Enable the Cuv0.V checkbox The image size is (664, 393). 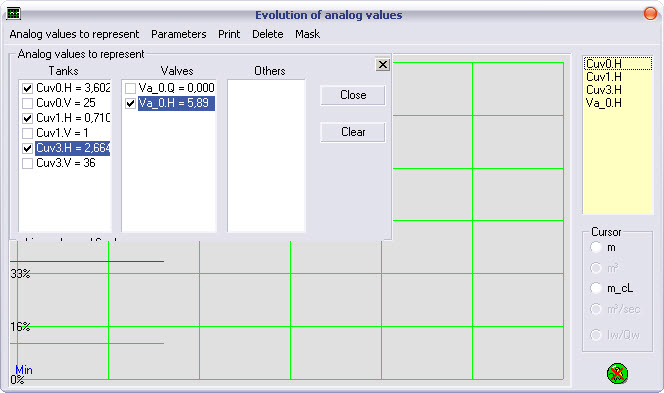pos(28,103)
